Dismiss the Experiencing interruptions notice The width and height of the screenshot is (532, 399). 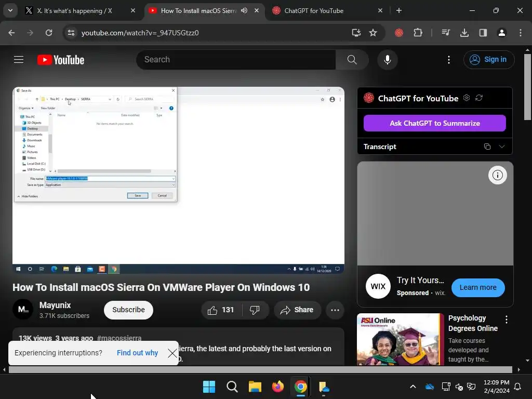click(x=172, y=353)
